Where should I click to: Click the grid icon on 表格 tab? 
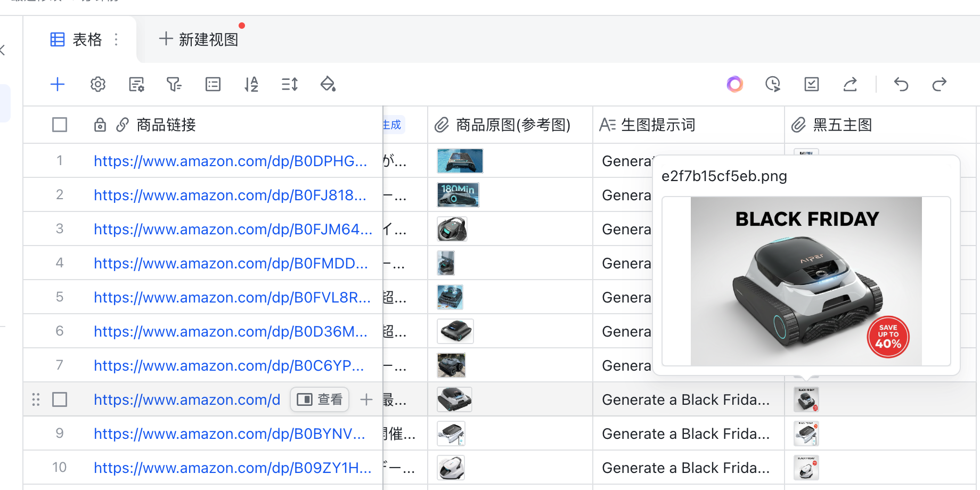(x=58, y=39)
